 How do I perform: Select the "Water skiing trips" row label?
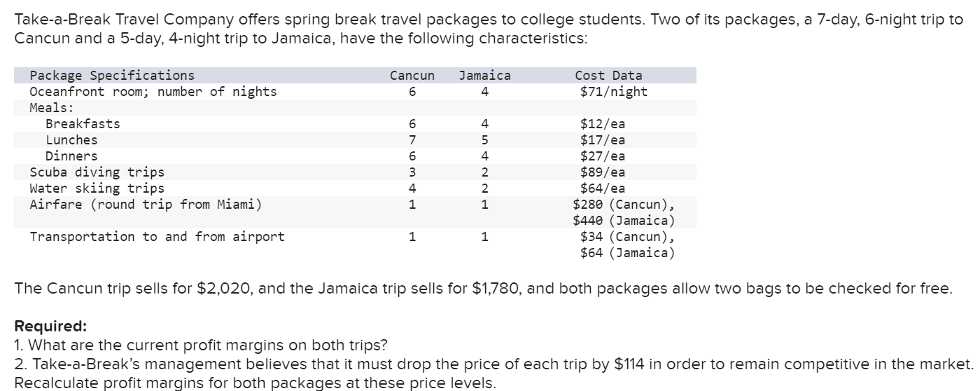click(x=97, y=188)
